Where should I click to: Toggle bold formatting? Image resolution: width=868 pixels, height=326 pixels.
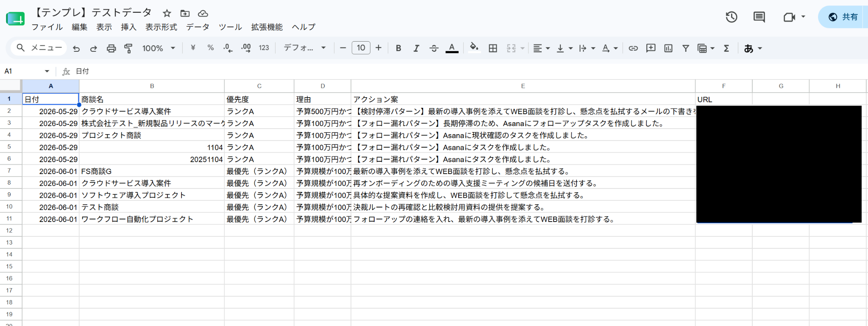pos(398,48)
